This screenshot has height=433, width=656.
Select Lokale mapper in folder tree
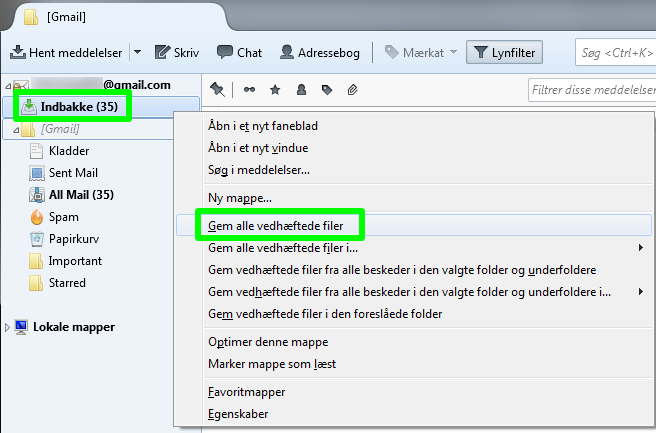pyautogui.click(x=74, y=327)
